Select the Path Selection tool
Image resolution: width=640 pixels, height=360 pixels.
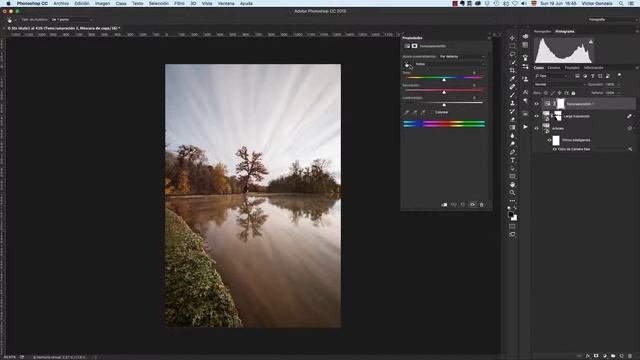coord(512,168)
